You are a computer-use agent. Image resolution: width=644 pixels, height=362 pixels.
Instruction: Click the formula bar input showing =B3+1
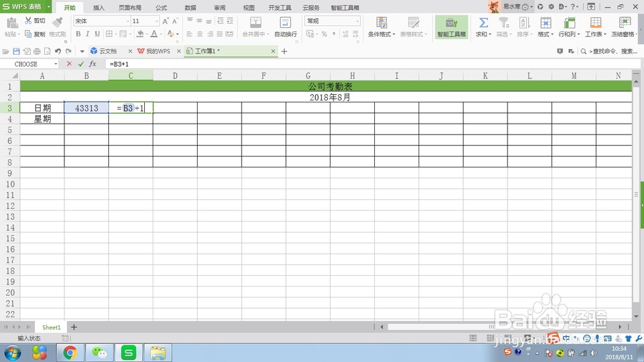(372, 64)
